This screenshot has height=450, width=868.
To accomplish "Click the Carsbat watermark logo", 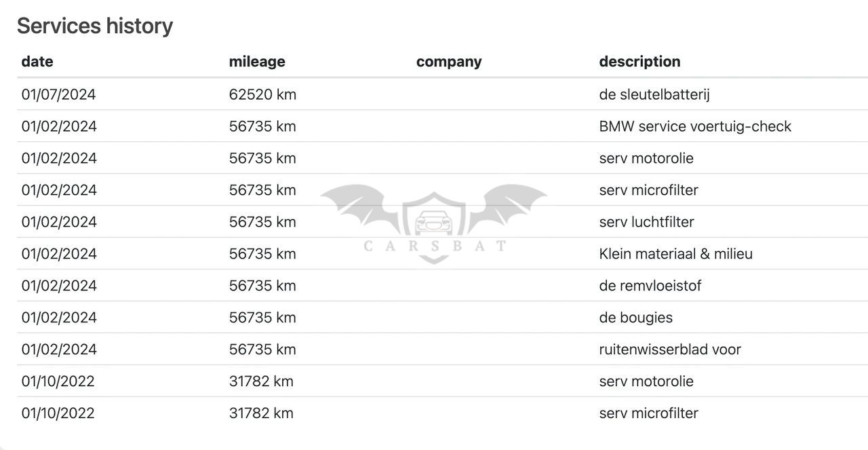I will pyautogui.click(x=434, y=224).
